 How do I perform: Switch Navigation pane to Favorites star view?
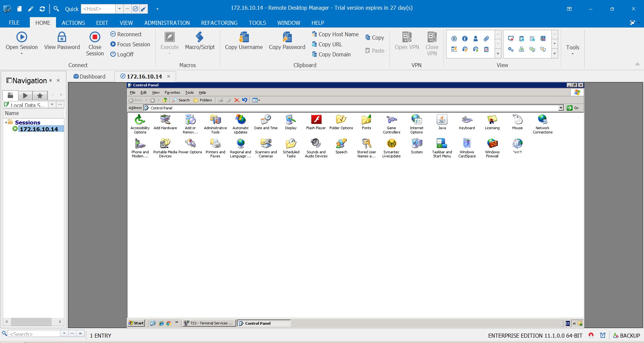(40, 96)
